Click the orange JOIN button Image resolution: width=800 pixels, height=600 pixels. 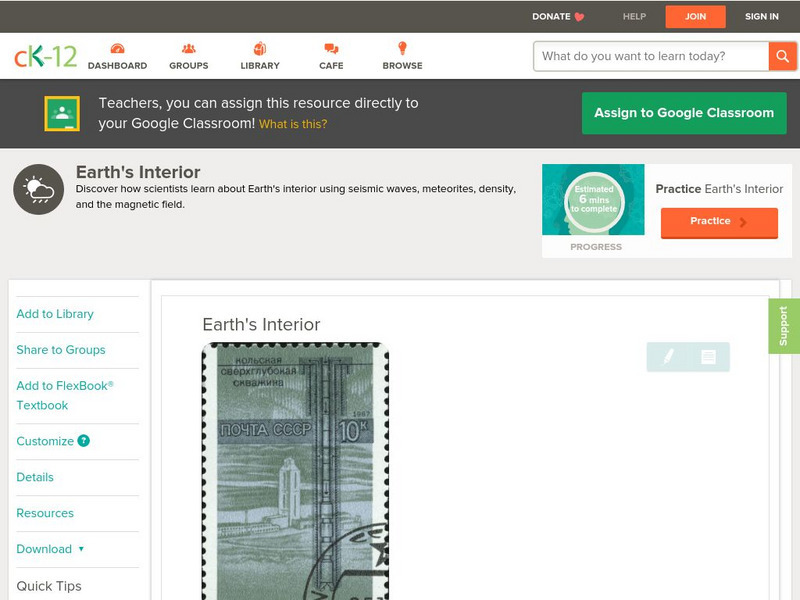[x=695, y=17]
